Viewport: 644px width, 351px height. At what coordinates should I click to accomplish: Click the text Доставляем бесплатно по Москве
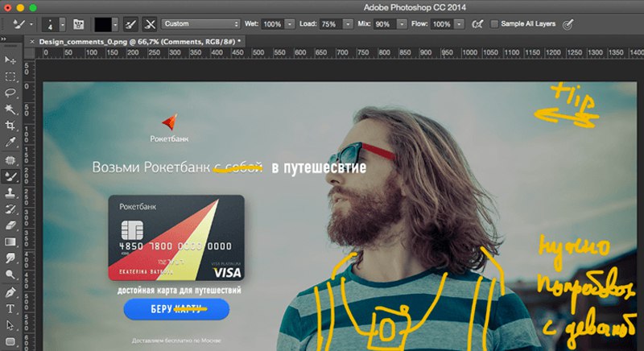[x=176, y=341]
